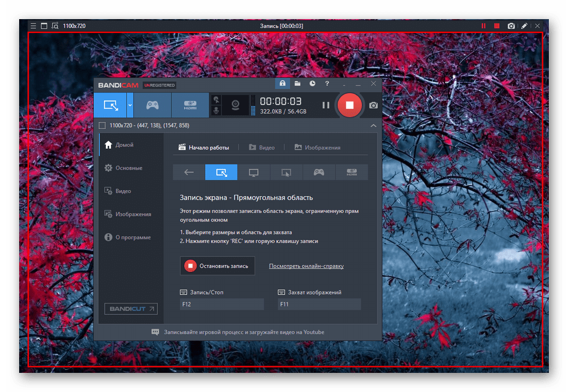Click the Запись/Стоп hotkey field F12
The width and height of the screenshot is (568, 392).
coord(222,304)
